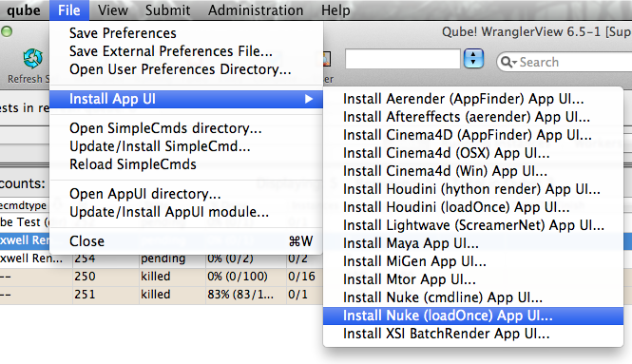
Task: Click killed status of job 251
Action: click(x=172, y=295)
